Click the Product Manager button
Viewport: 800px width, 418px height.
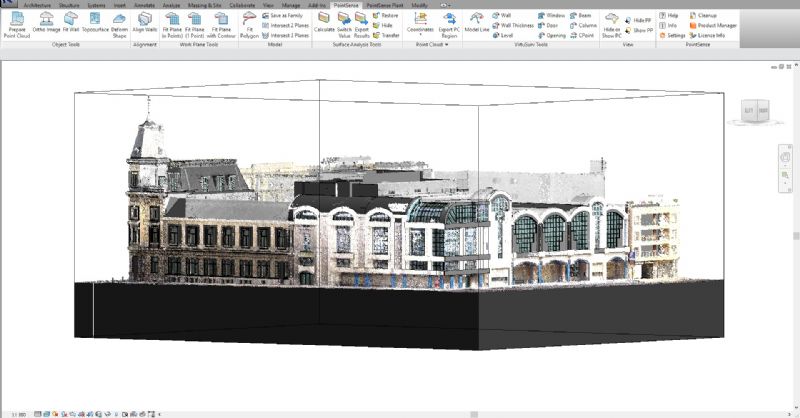click(712, 25)
